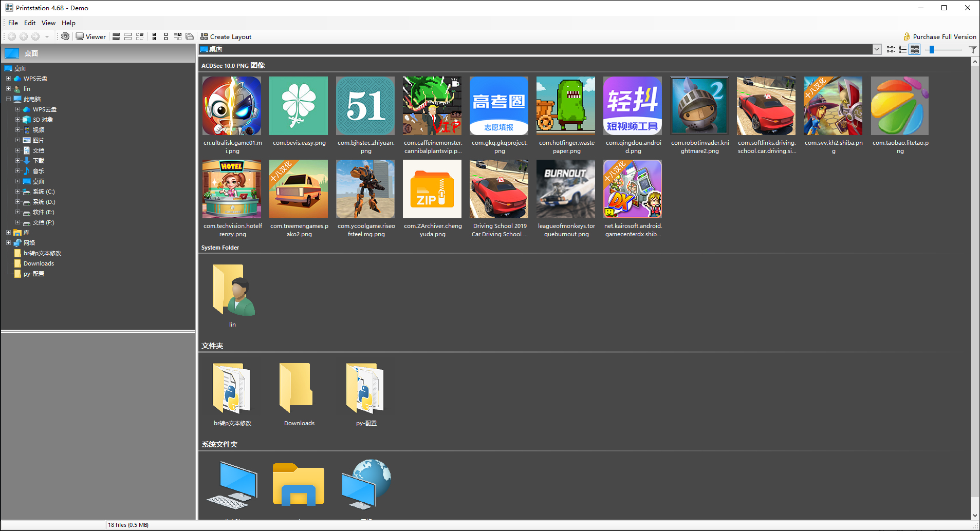Click the gold padlock purchase icon
Image resolution: width=980 pixels, height=531 pixels.
(907, 36)
